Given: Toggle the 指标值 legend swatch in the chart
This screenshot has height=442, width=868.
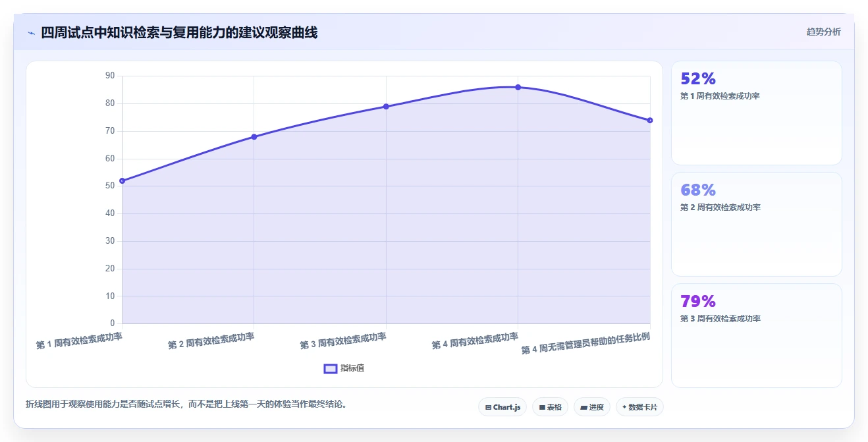Looking at the screenshot, I should click(x=331, y=368).
